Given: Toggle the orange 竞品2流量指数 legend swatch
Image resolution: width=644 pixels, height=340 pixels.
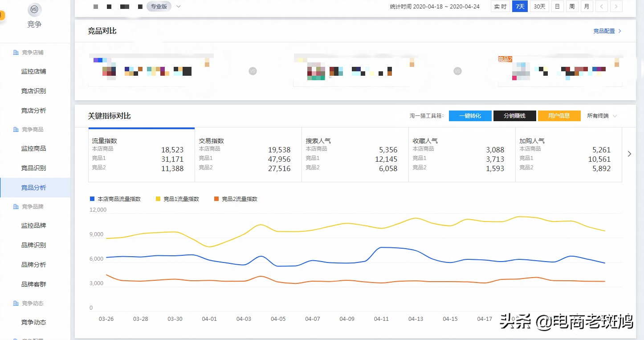Looking at the screenshot, I should (x=216, y=199).
